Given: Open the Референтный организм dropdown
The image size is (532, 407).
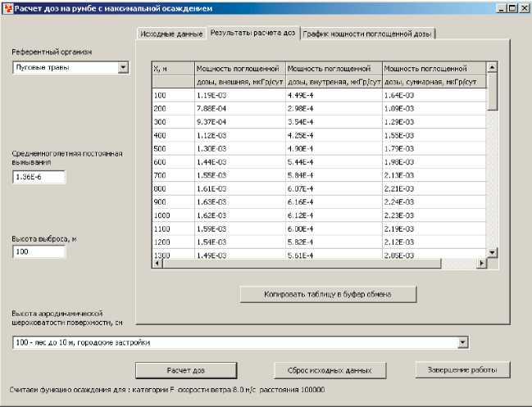Looking at the screenshot, I should click(123, 68).
